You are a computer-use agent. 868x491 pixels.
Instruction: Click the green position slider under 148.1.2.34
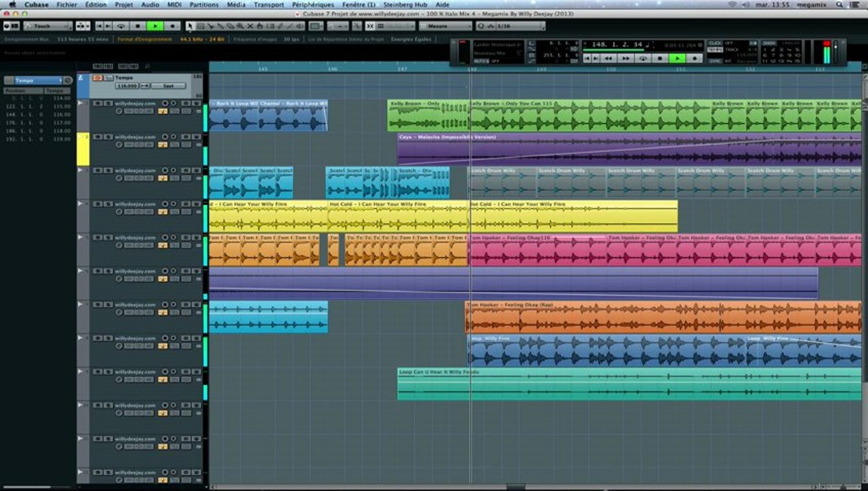[613, 49]
